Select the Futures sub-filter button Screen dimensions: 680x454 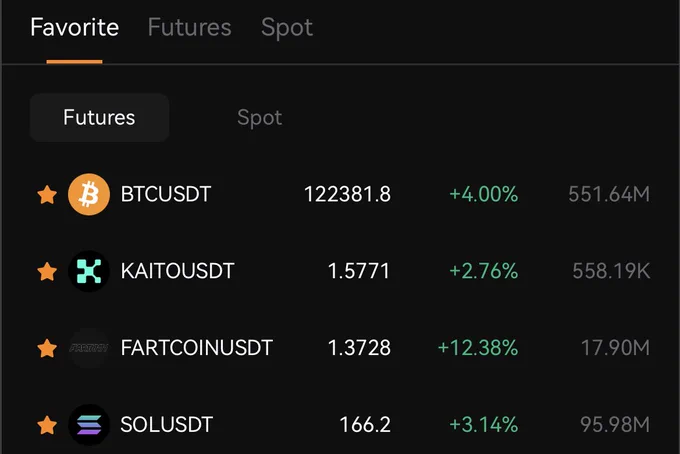click(99, 118)
